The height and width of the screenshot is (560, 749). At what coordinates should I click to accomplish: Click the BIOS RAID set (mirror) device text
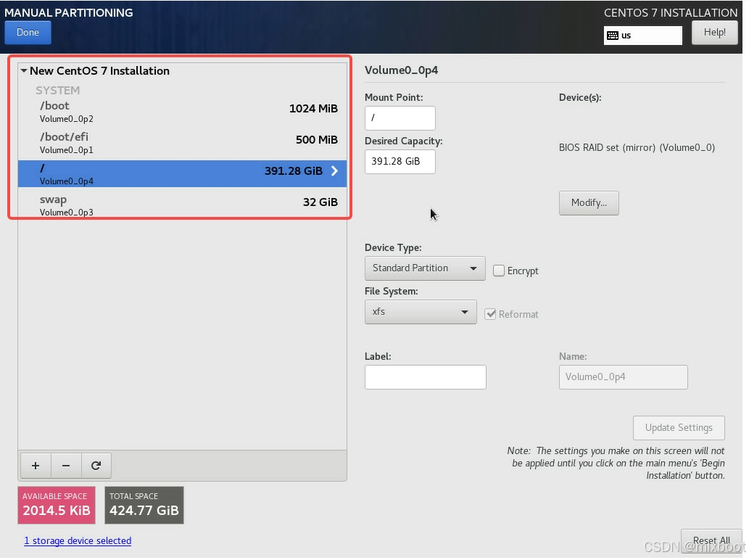click(637, 148)
